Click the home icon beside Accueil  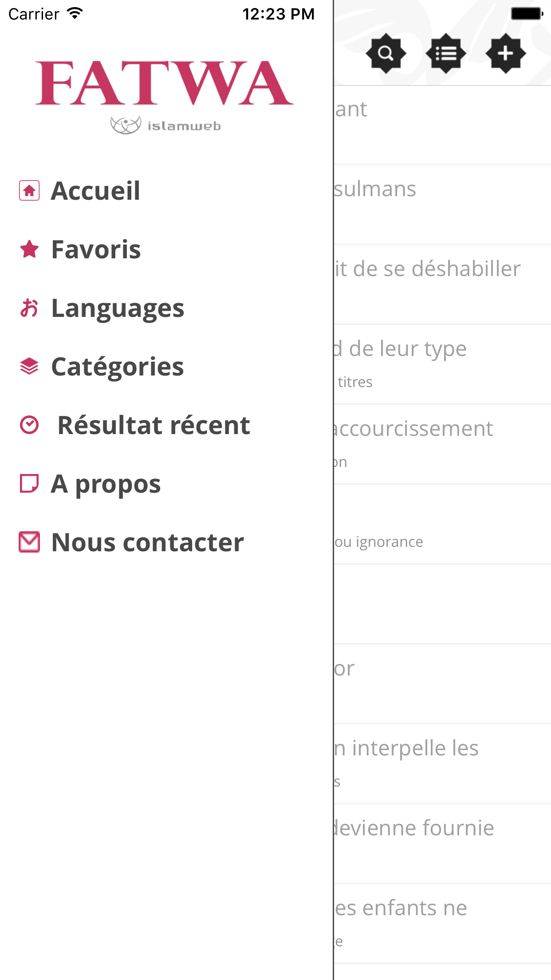tap(29, 191)
